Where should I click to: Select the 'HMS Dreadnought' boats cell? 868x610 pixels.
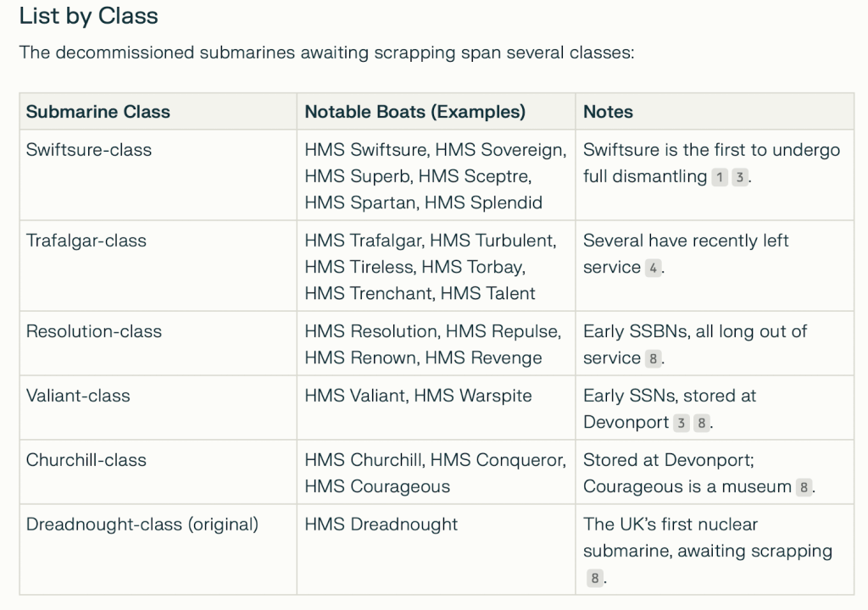point(381,524)
